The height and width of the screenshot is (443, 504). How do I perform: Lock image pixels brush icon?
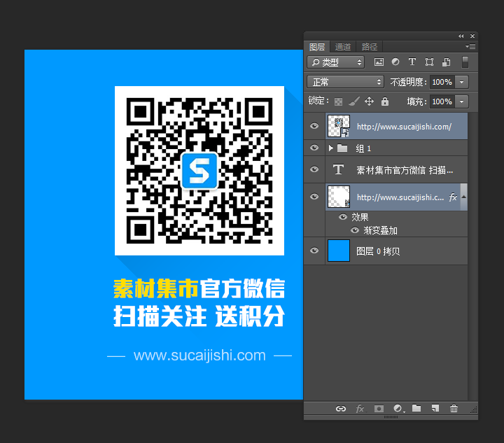tap(354, 101)
